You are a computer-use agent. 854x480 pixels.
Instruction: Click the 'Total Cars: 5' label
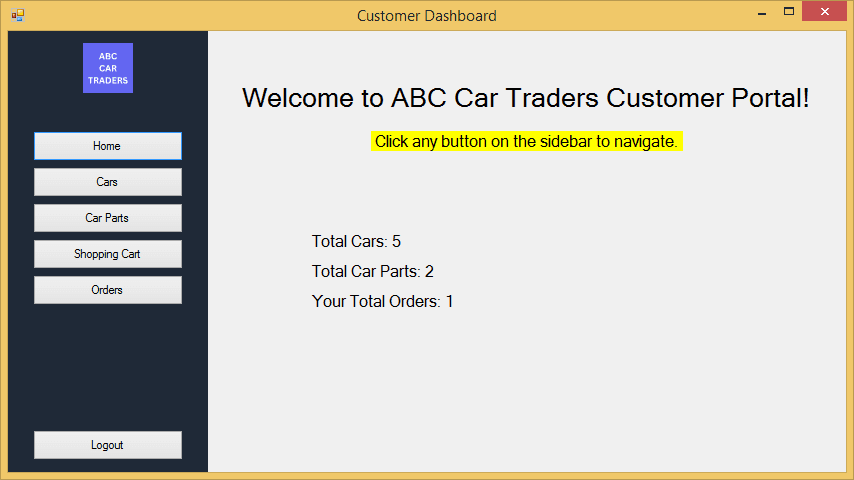pyautogui.click(x=356, y=241)
